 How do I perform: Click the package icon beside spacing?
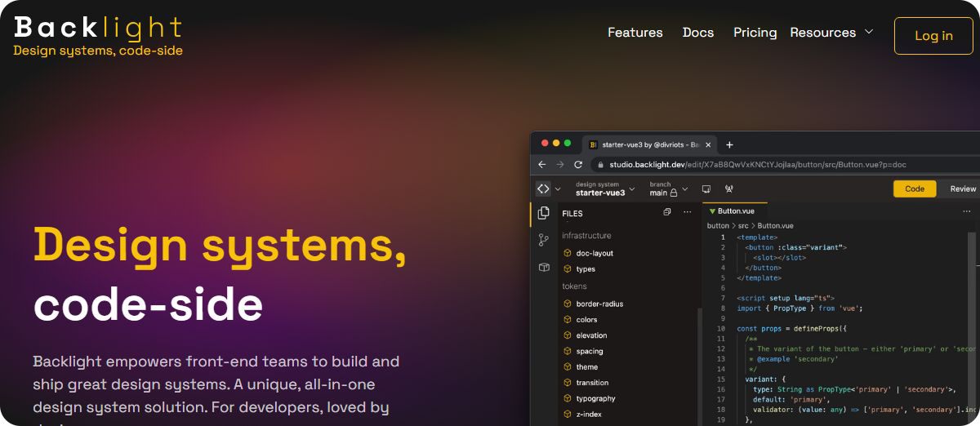pos(567,351)
